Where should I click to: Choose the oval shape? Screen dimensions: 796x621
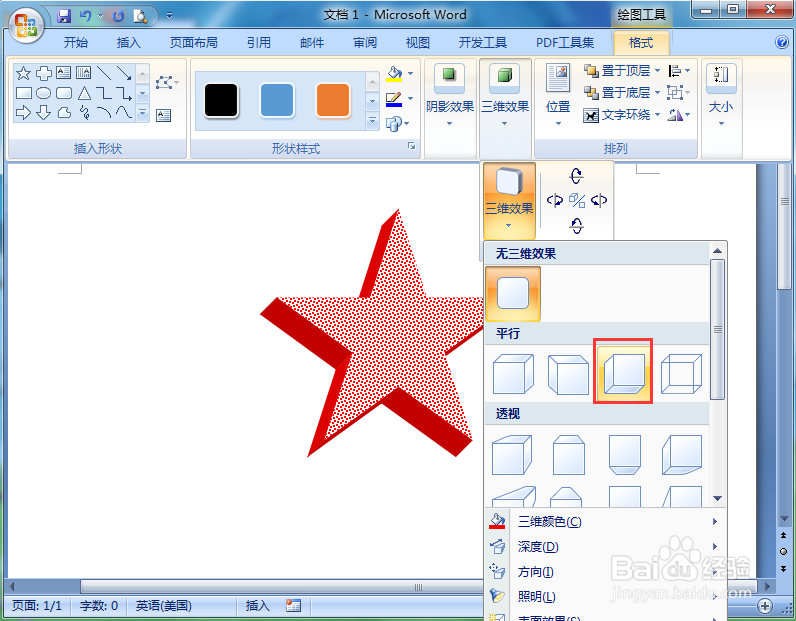pyautogui.click(x=44, y=93)
